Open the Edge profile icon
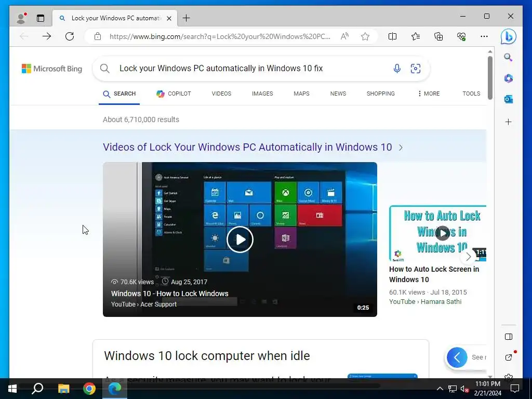This screenshot has height=399, width=532. pos(21,18)
